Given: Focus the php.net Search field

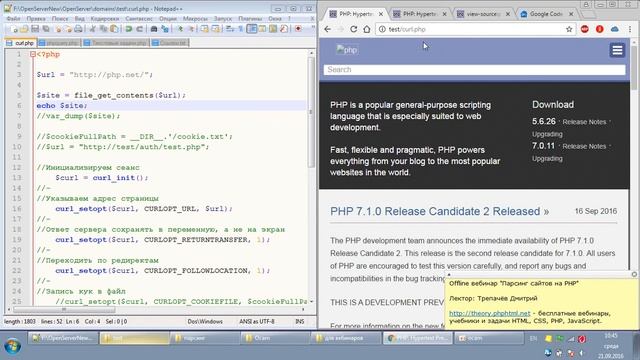Looking at the screenshot, I should (x=474, y=70).
